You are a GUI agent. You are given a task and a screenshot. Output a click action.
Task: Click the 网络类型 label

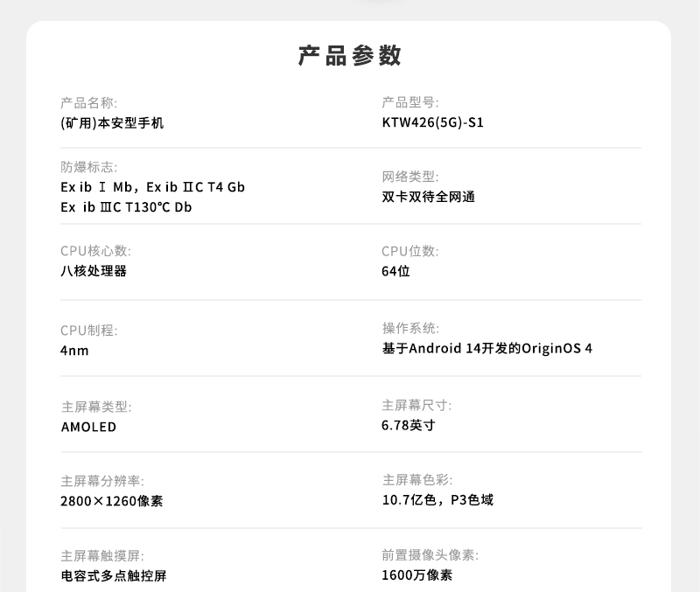(x=409, y=177)
